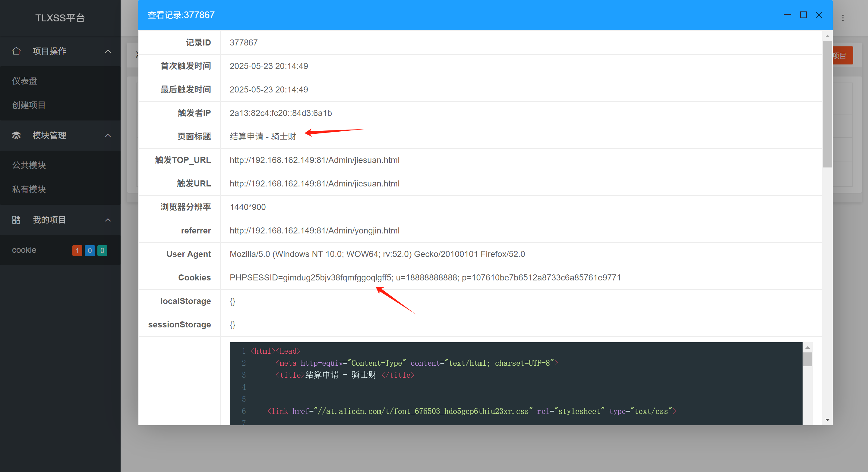Click the blue badge showing 0
This screenshot has height=472, width=868.
90,251
